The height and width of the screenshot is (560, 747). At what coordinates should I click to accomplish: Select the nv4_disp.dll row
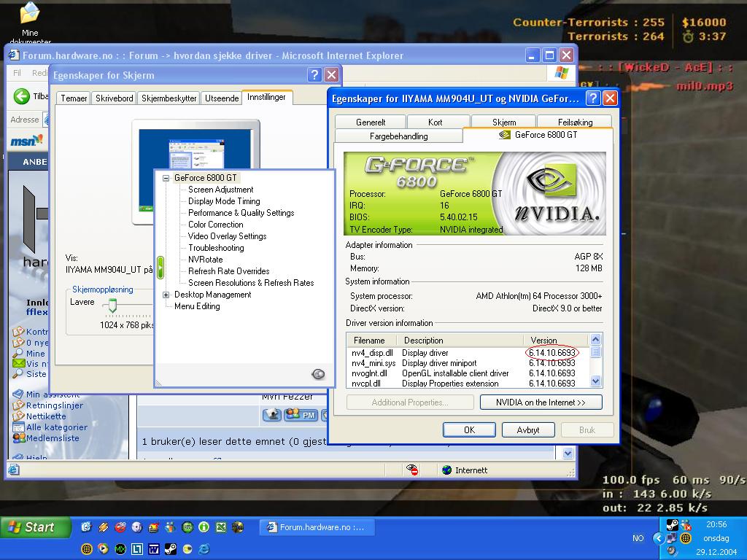coord(468,353)
